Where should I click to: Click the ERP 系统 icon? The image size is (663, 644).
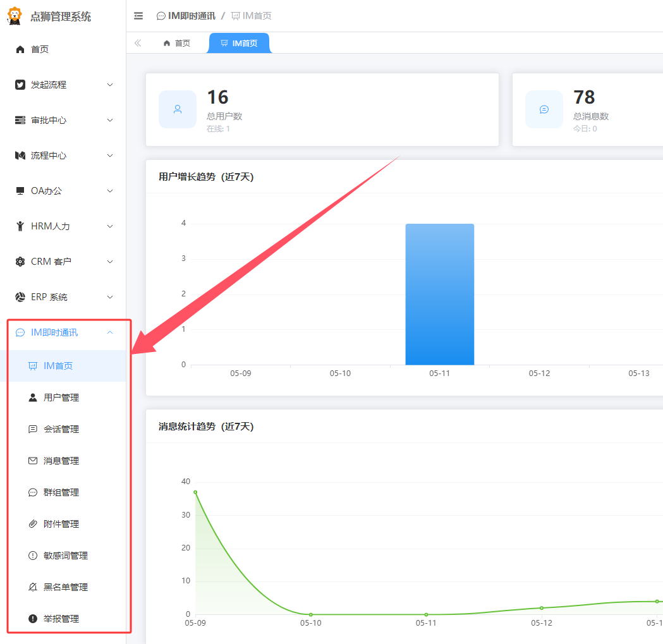20,297
